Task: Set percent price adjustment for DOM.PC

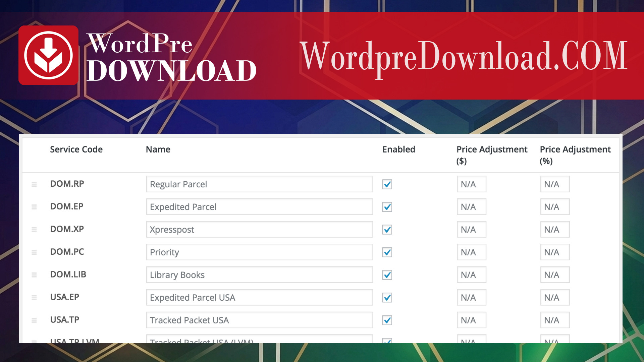Action: pos(555,252)
